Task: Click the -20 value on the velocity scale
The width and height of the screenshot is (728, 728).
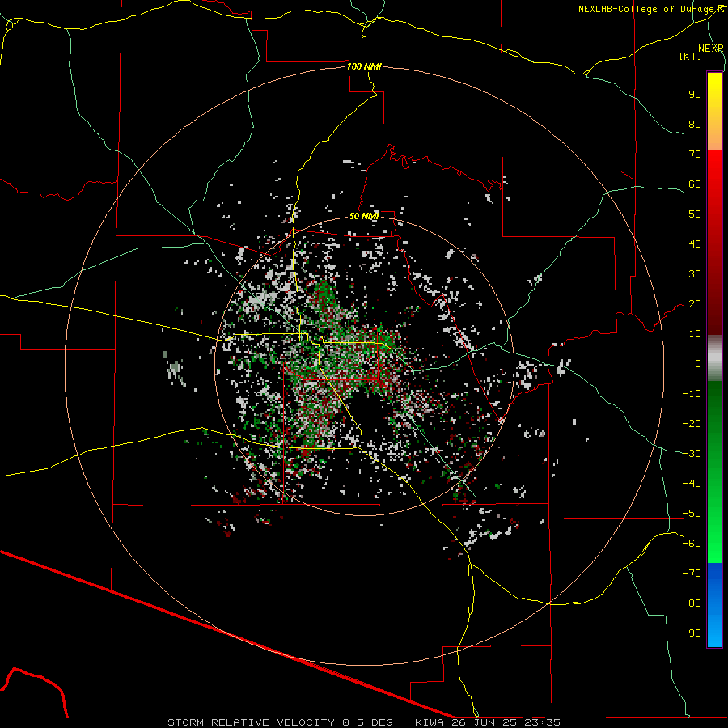Action: [692, 423]
